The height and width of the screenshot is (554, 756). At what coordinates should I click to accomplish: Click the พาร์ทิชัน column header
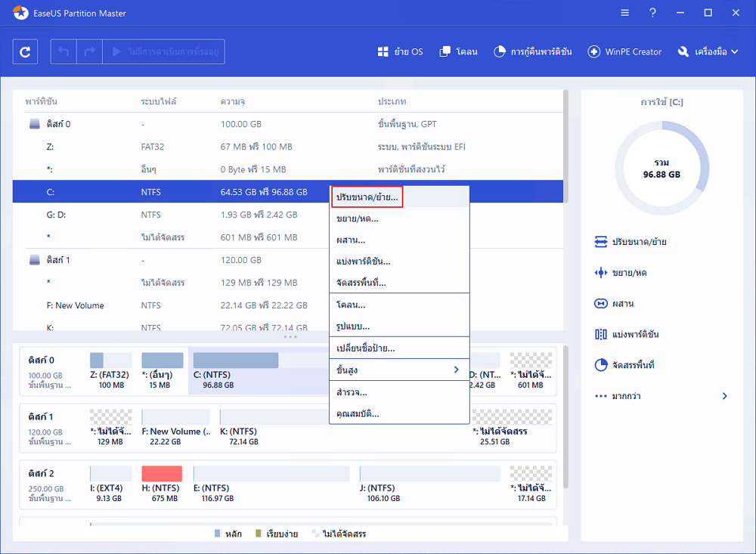pos(42,102)
